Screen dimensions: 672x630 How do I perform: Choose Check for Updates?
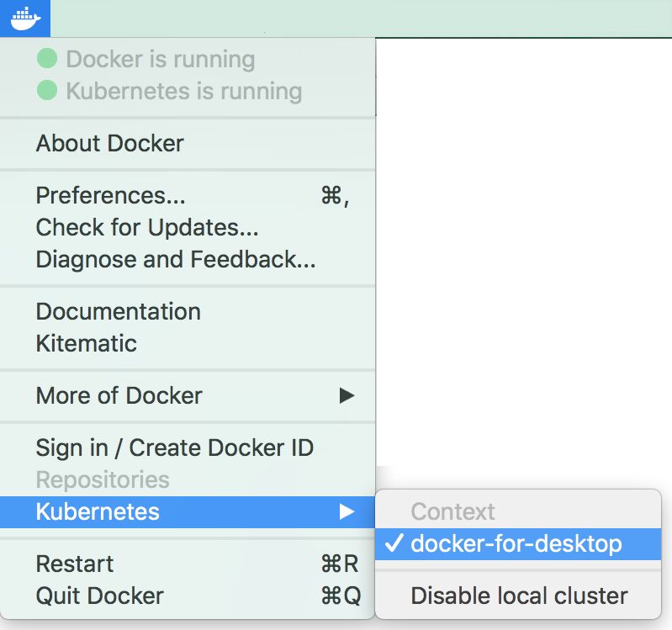(188, 227)
